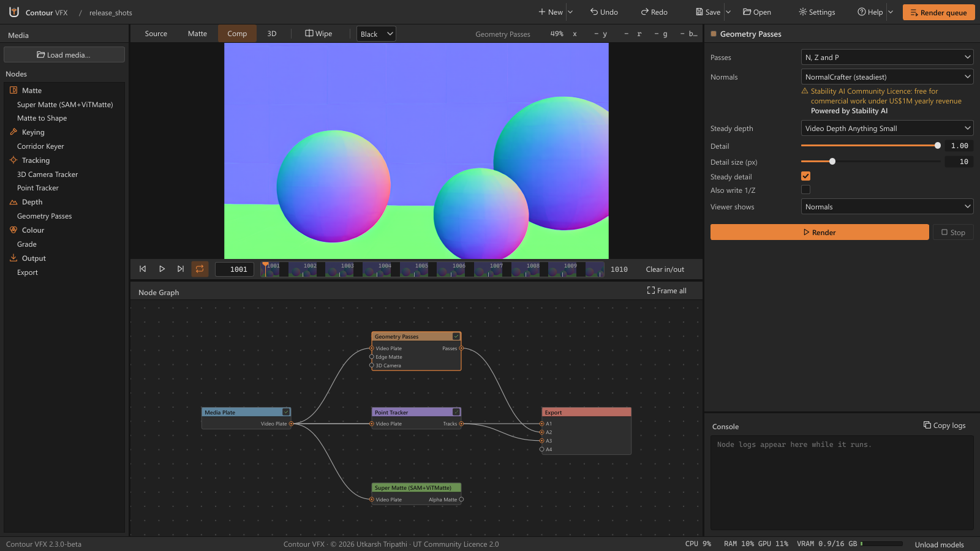This screenshot has height=551, width=980.
Task: Select 3D Camera Tracker node
Action: [48, 174]
